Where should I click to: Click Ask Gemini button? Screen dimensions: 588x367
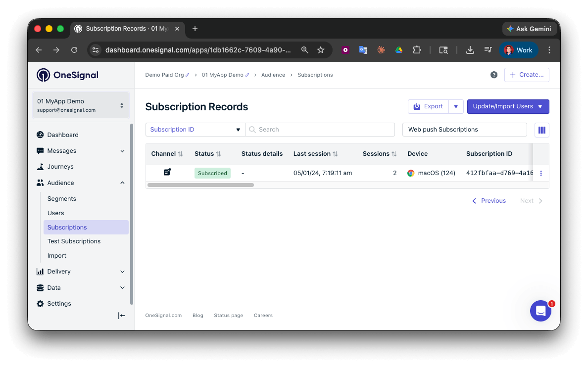(x=529, y=29)
